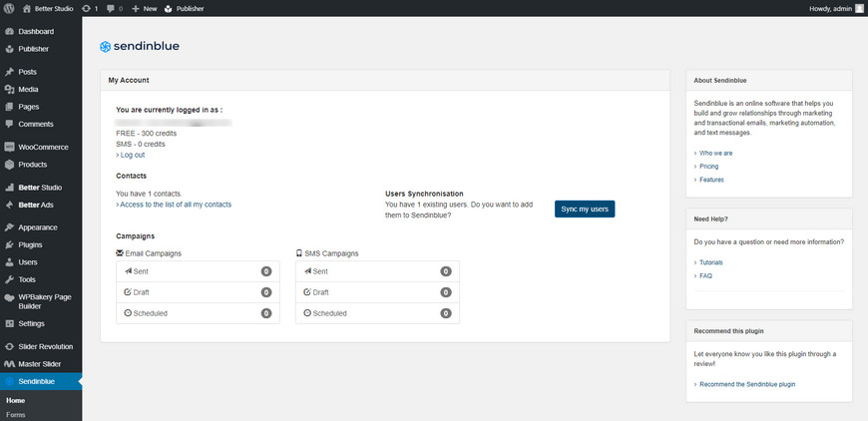This screenshot has height=421, width=868.
Task: Click Recommend the Sendinblue plugin link
Action: (747, 384)
